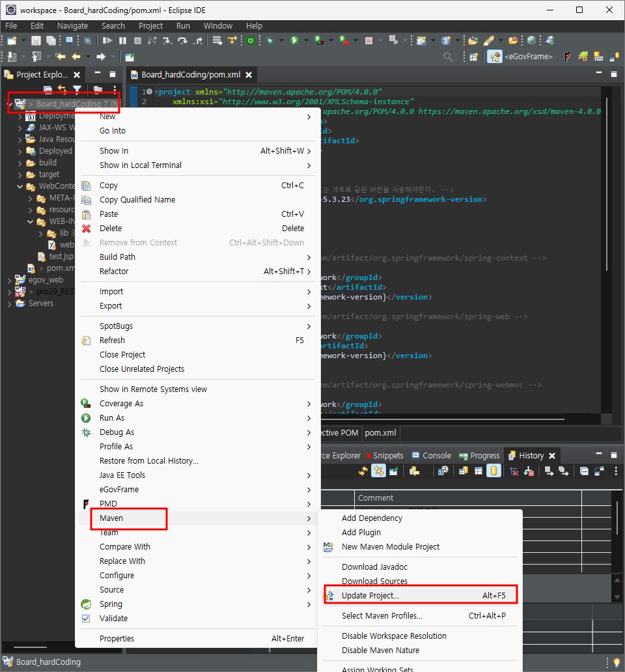Choose Disable Maven Nature in submenu
The height and width of the screenshot is (672, 625).
tap(420, 650)
